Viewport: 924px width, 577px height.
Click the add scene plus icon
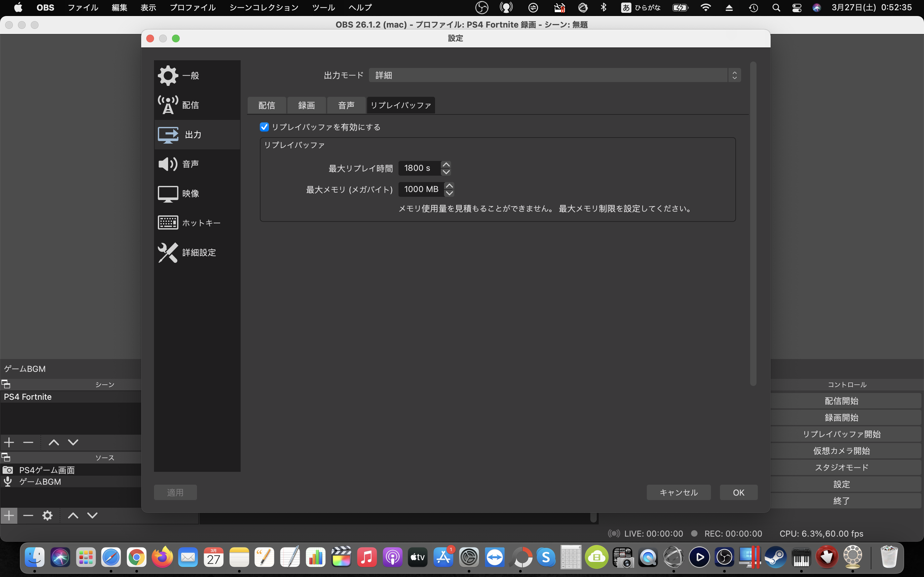[9, 442]
